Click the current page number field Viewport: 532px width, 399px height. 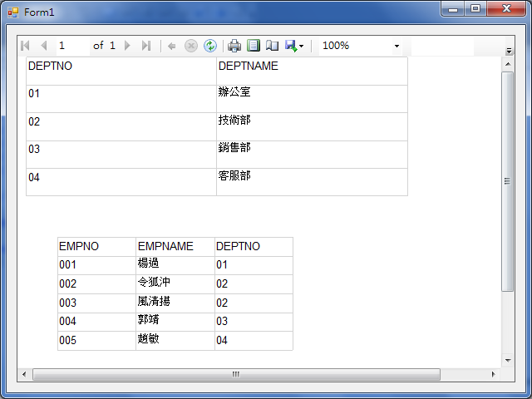(x=73, y=46)
